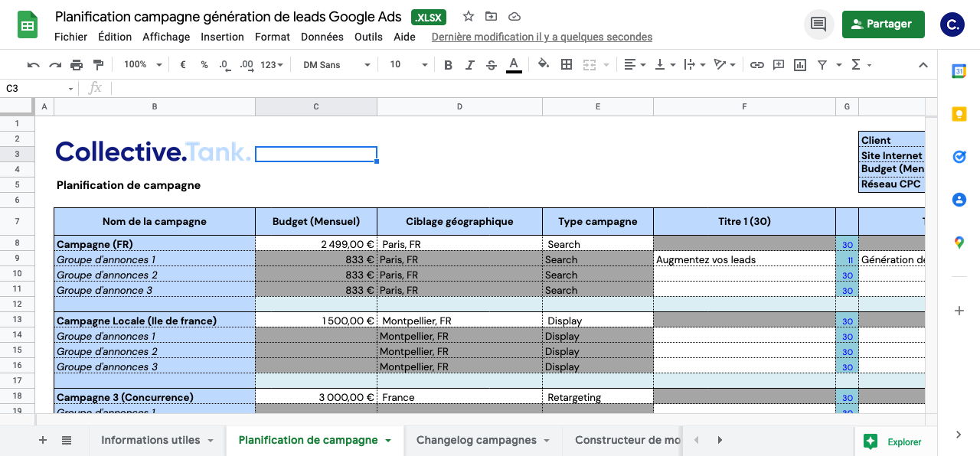
Task: Select the Paint format tool
Action: 98,65
